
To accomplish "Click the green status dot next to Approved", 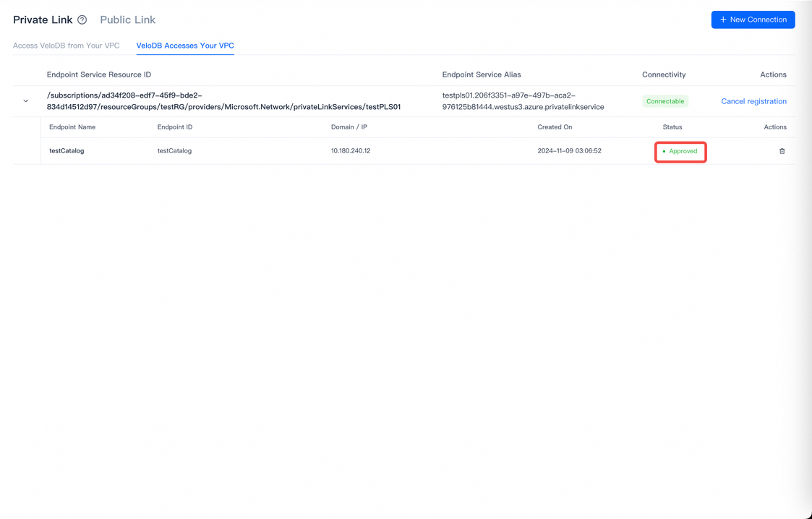I will click(664, 152).
